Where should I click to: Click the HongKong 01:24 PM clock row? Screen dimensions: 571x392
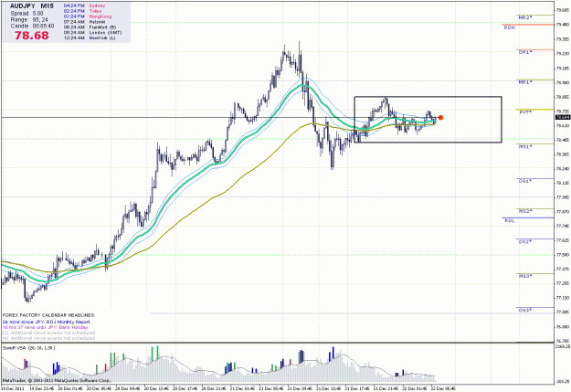pyautogui.click(x=88, y=16)
